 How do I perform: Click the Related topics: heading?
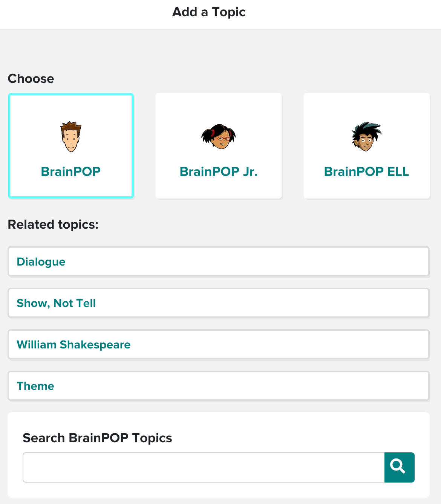(53, 225)
